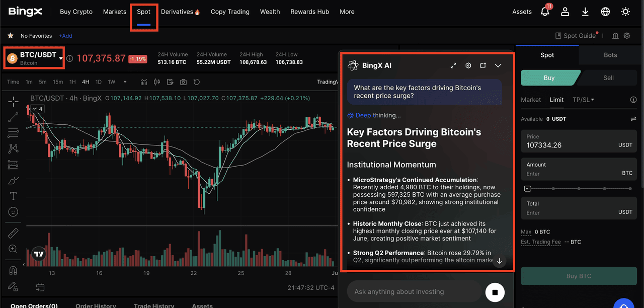Select the 1W chart interval
Screen dimensions: 644x308
pyautogui.click(x=112, y=82)
